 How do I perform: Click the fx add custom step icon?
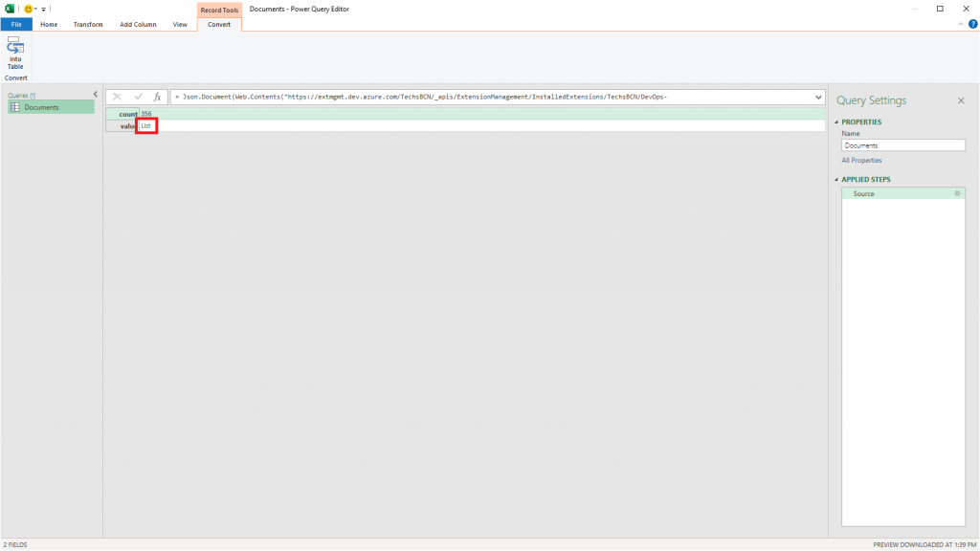(158, 96)
